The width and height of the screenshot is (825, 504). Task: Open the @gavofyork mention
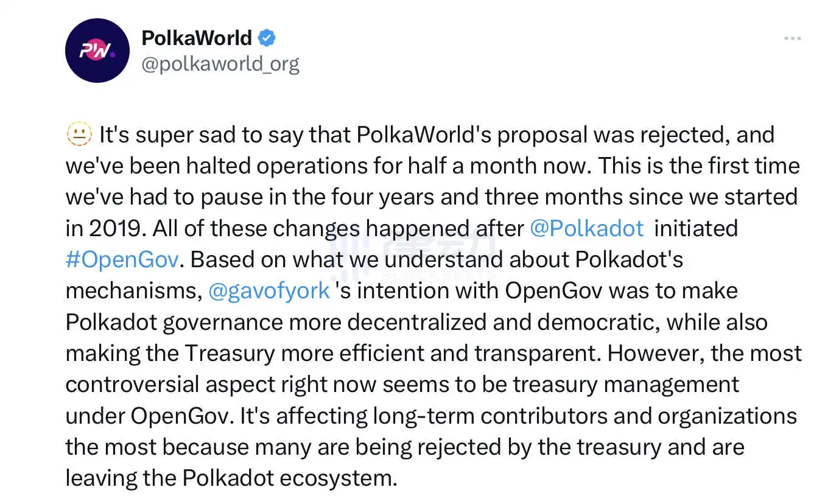click(269, 291)
